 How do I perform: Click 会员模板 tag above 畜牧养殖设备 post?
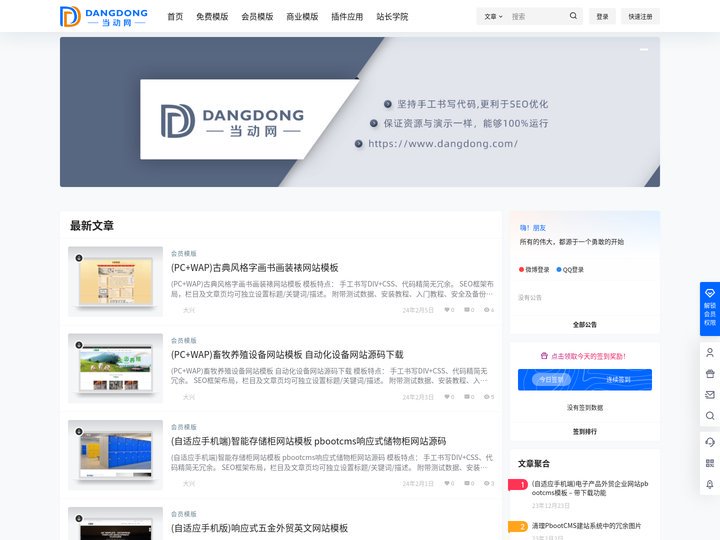[184, 340]
